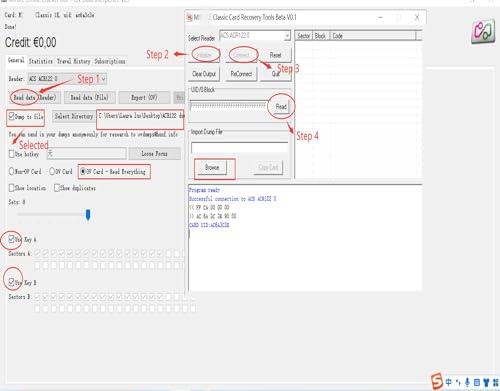
Task: Click the Sector column header
Action: [x=304, y=36]
